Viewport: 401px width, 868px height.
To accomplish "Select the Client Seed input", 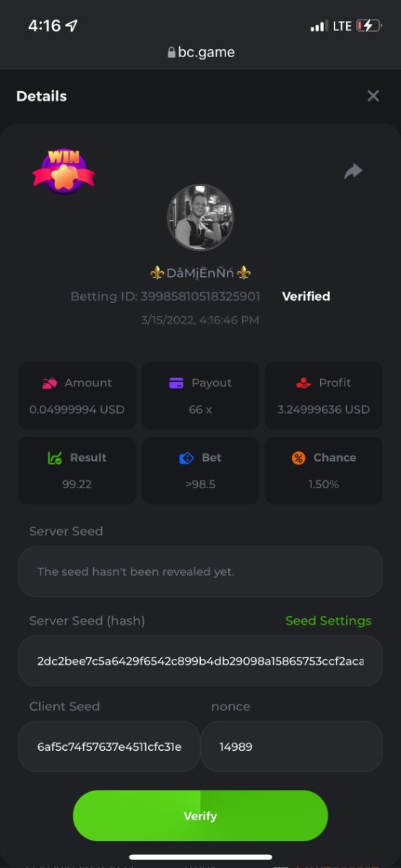I will 109,746.
